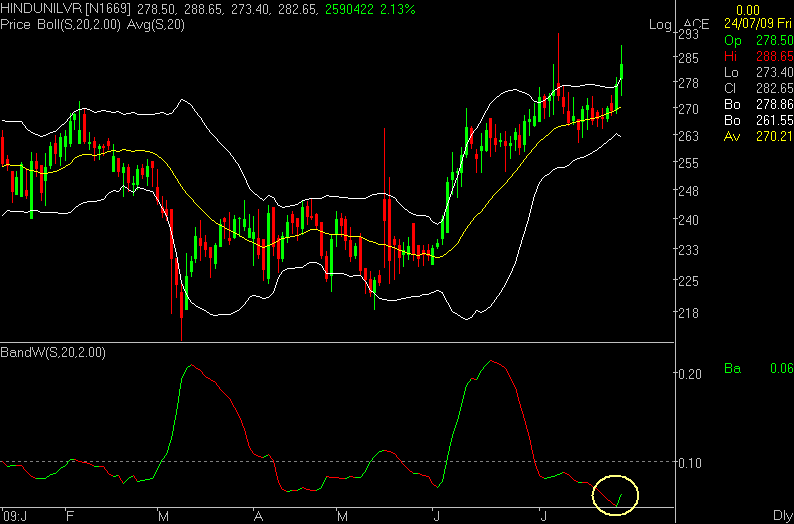Select the Av 270.21 average row
The image size is (794, 524).
tap(759, 137)
